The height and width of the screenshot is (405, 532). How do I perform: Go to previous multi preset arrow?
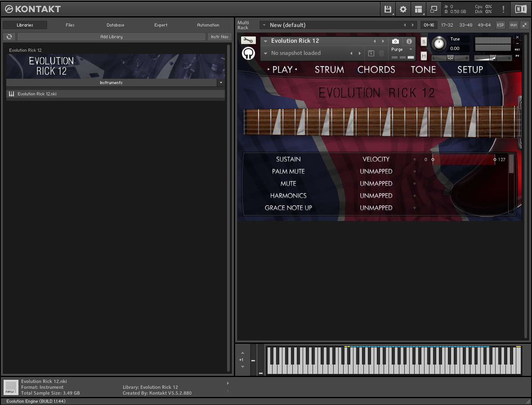pyautogui.click(x=404, y=25)
